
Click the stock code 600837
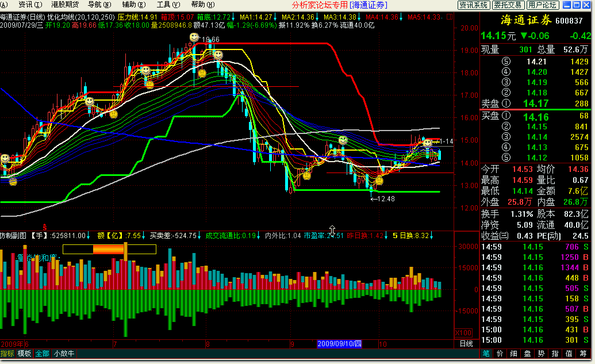[x=569, y=21]
